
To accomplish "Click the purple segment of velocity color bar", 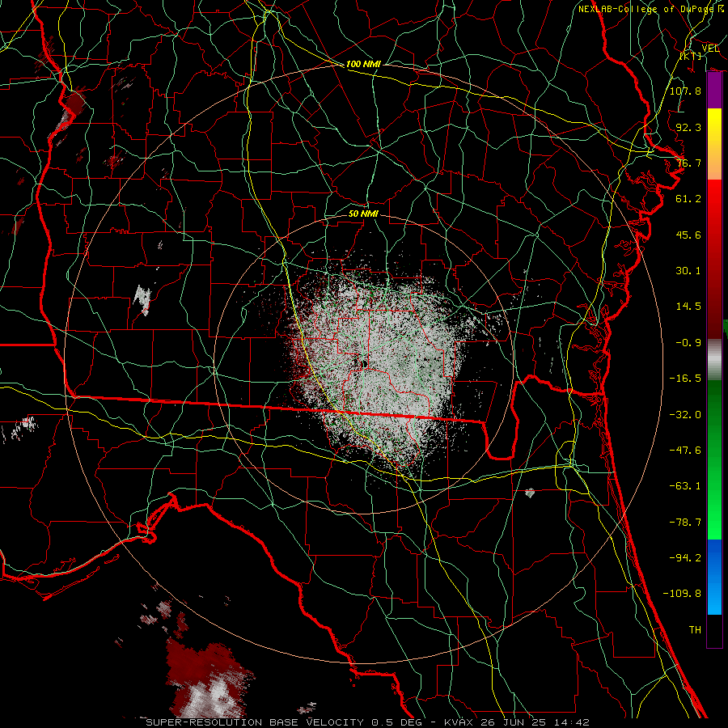I will pyautogui.click(x=714, y=91).
